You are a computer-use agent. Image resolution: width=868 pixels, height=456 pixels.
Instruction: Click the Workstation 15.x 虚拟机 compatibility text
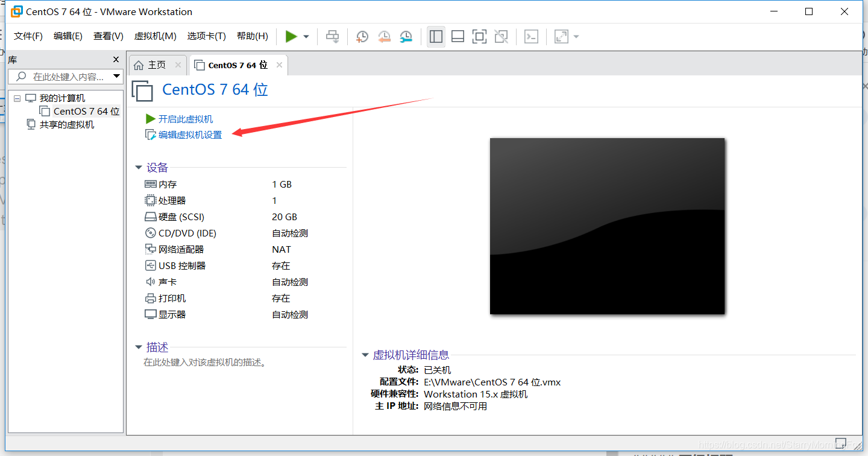476,394
